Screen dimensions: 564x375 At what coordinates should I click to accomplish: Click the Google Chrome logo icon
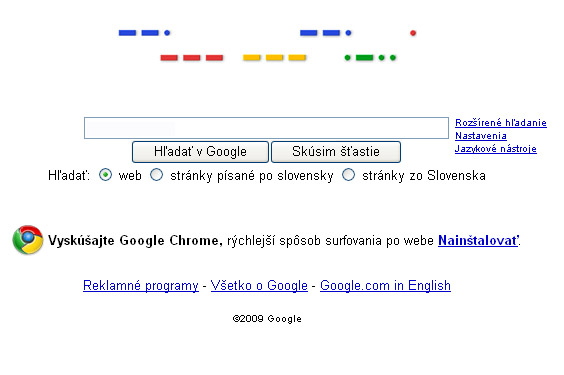pos(28,239)
